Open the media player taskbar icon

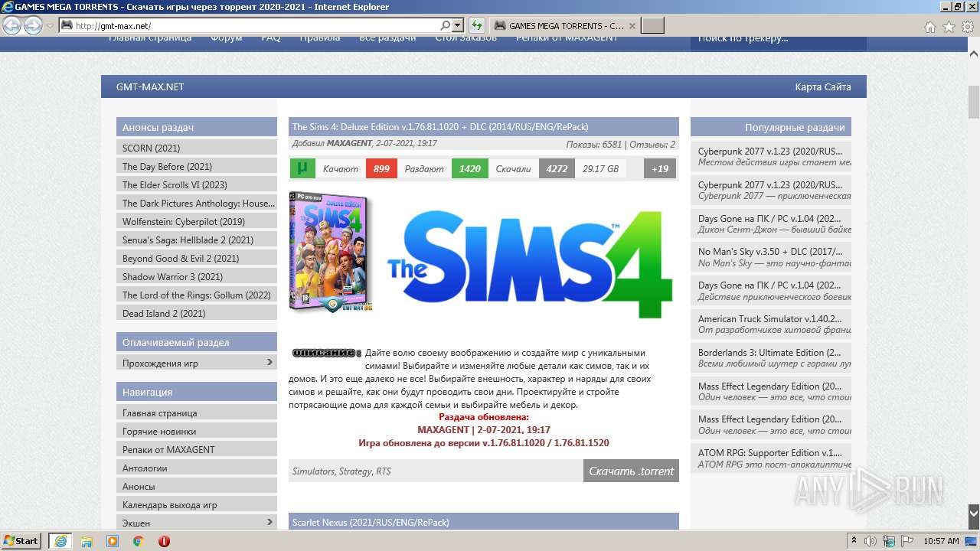pyautogui.click(x=113, y=541)
